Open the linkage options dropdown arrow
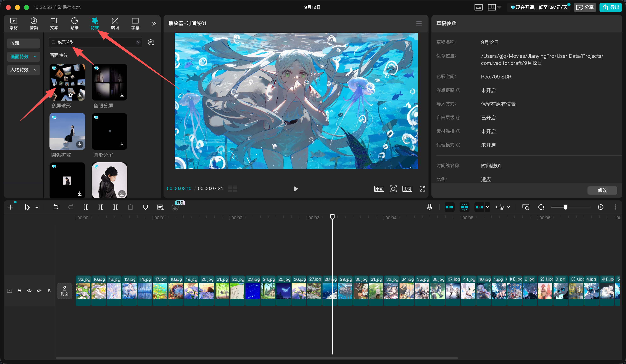Viewport: 626px width, 364px height. click(x=488, y=207)
